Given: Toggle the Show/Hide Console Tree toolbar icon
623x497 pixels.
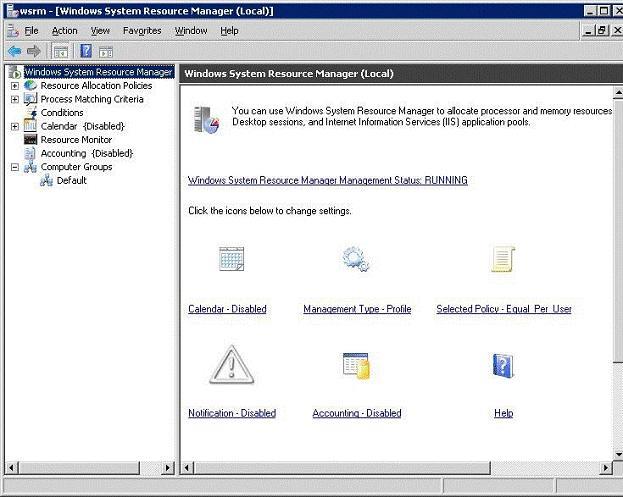Looking at the screenshot, I should click(x=60, y=52).
